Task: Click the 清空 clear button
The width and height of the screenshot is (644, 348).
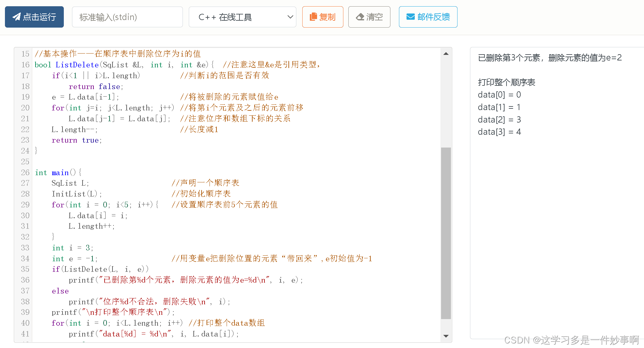Action: (369, 17)
